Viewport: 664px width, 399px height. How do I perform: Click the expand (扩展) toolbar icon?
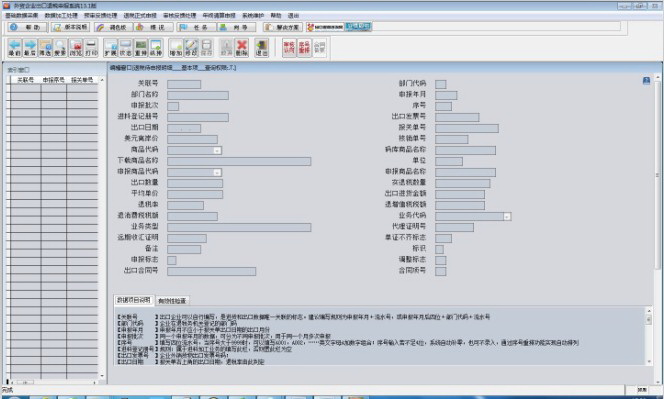(x=111, y=48)
